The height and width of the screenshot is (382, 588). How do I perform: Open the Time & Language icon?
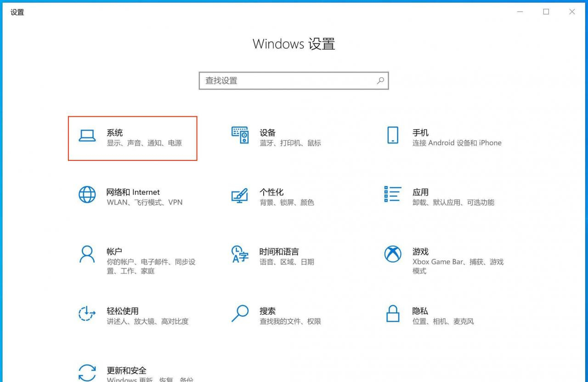pyautogui.click(x=240, y=254)
